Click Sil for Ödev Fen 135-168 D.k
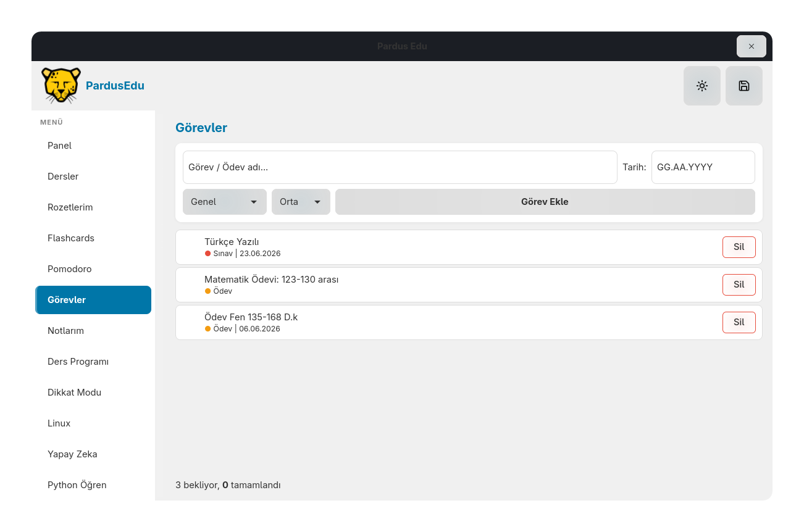The height and width of the screenshot is (532, 804). tap(739, 322)
